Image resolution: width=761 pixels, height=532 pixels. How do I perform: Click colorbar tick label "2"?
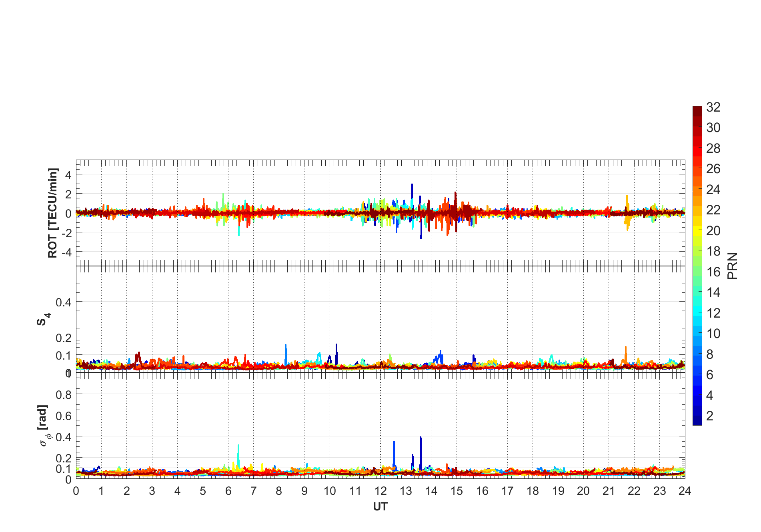[x=710, y=416]
